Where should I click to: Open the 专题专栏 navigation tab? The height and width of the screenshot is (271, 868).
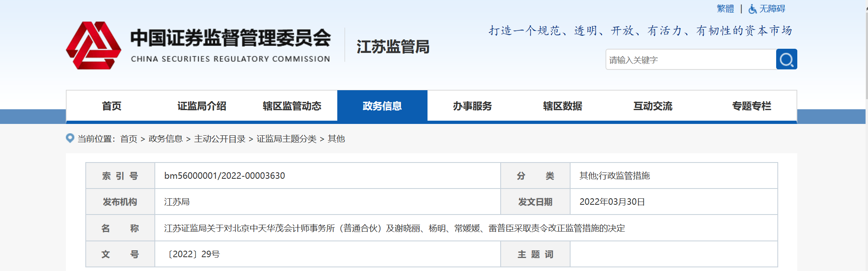tap(751, 106)
